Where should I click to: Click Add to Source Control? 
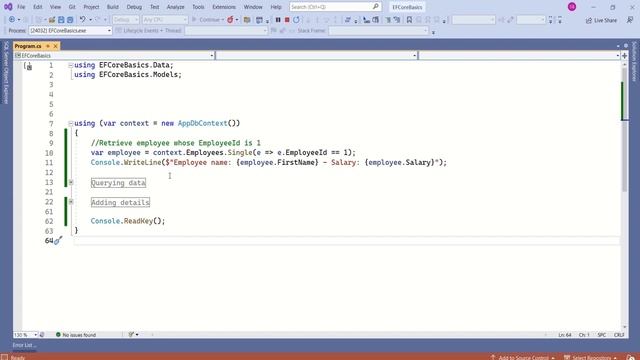(522, 358)
